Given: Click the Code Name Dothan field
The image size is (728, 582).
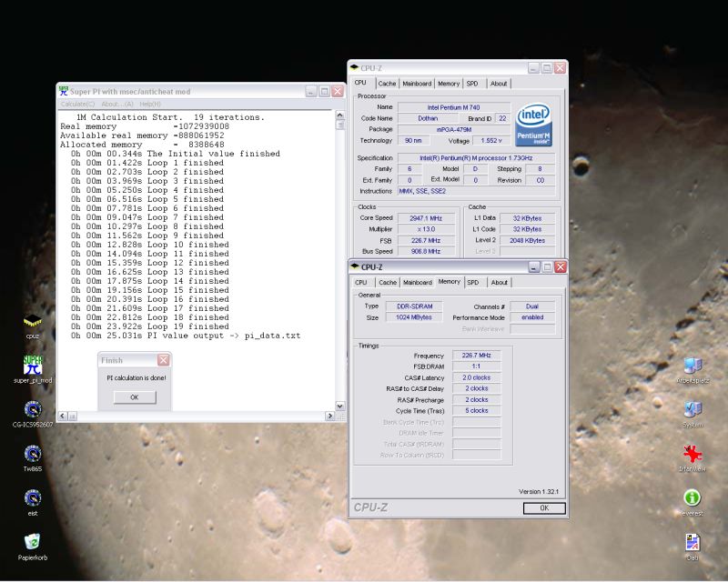Looking at the screenshot, I should coord(428,118).
